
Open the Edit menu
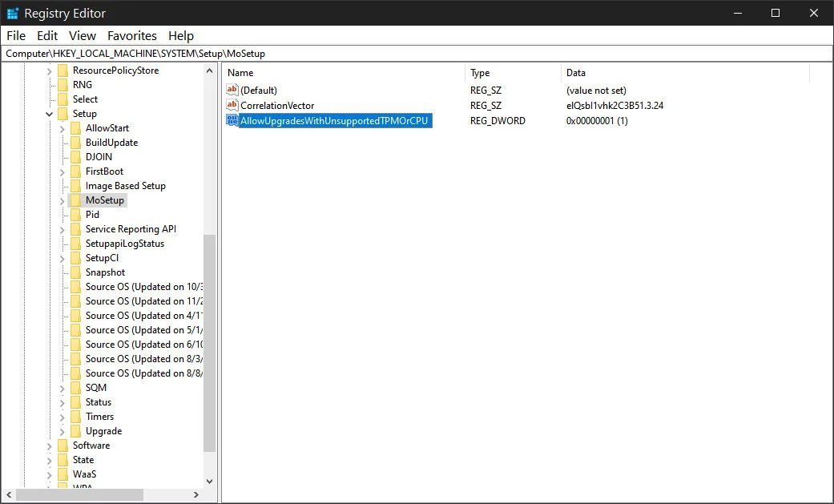(47, 35)
